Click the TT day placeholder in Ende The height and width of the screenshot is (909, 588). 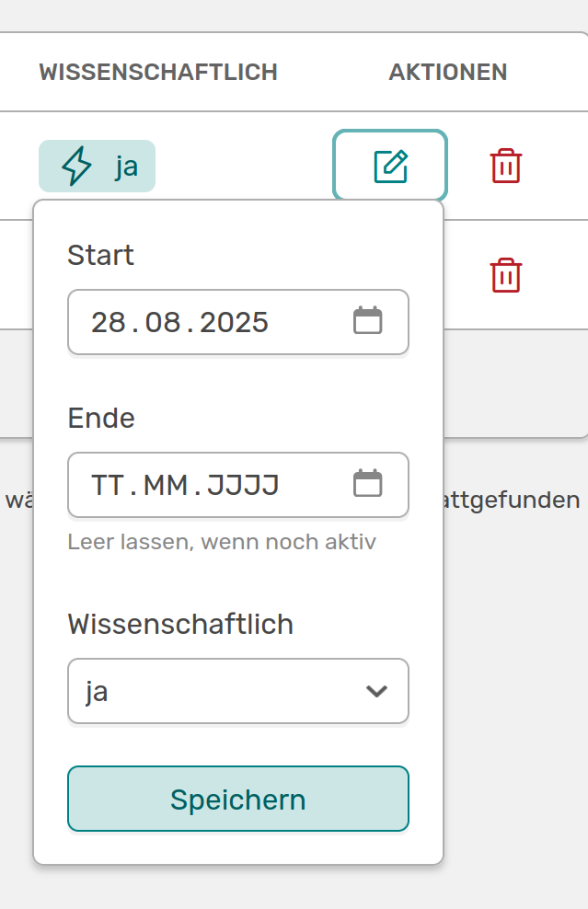coord(108,485)
